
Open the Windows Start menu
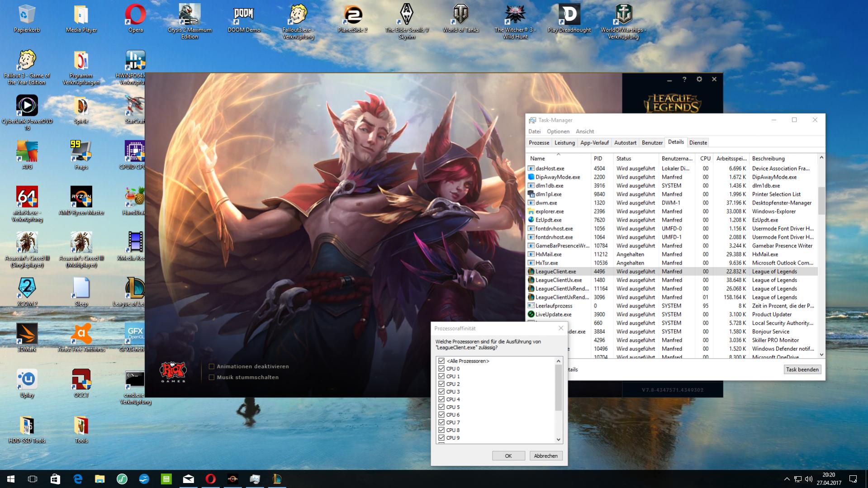(11, 479)
